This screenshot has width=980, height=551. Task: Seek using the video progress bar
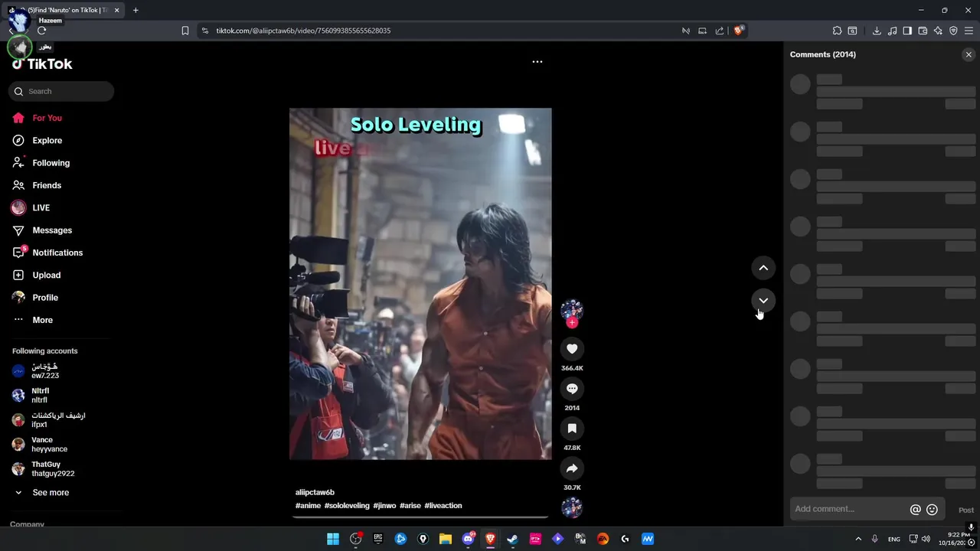(420, 517)
